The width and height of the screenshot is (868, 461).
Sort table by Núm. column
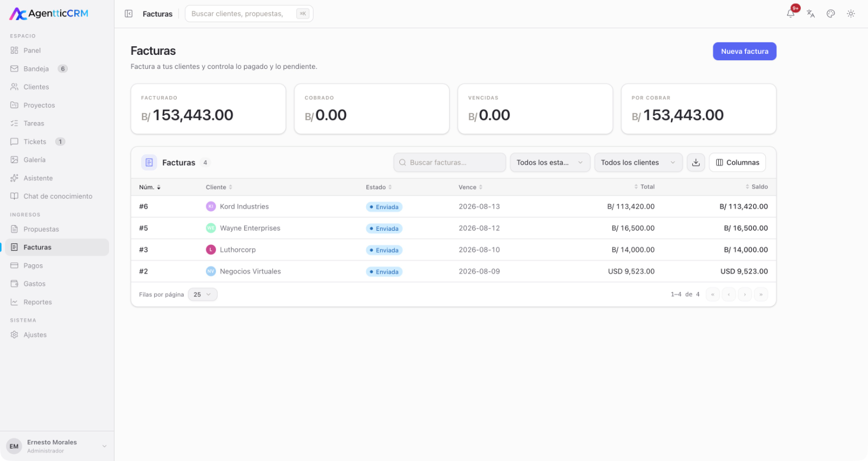(150, 187)
